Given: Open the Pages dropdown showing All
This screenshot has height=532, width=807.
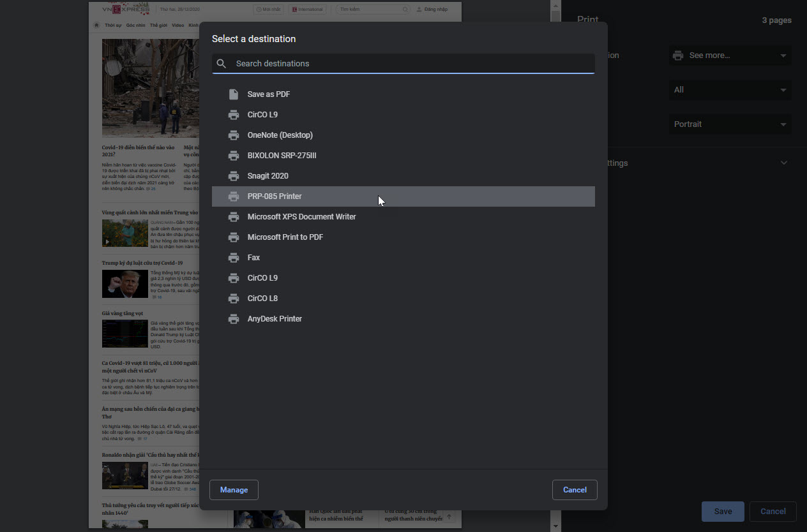Looking at the screenshot, I should (730, 90).
